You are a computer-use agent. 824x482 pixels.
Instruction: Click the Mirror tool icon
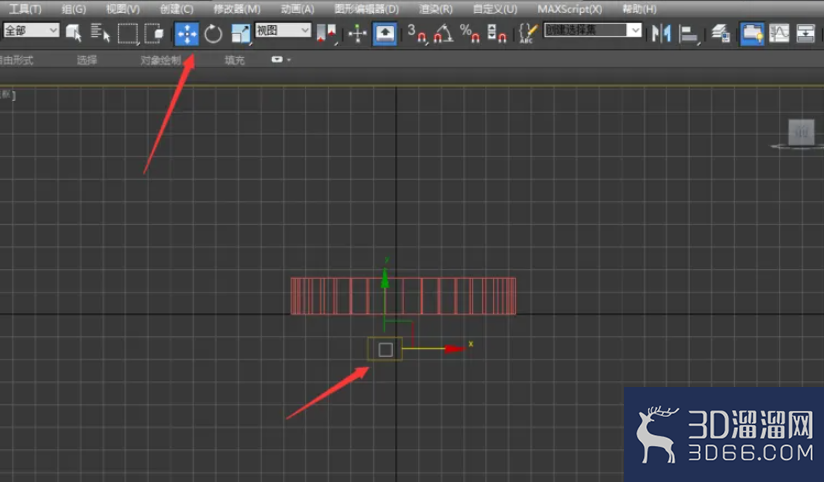[x=661, y=33]
